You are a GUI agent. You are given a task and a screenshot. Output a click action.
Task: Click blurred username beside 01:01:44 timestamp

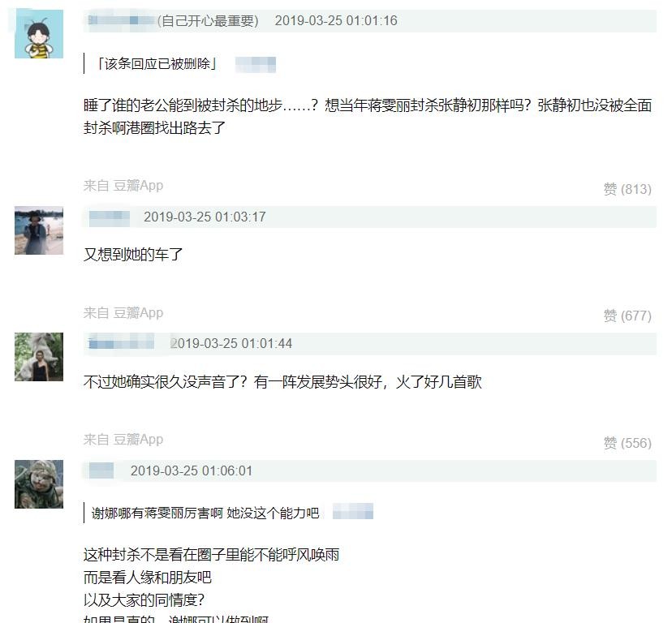[121, 344]
